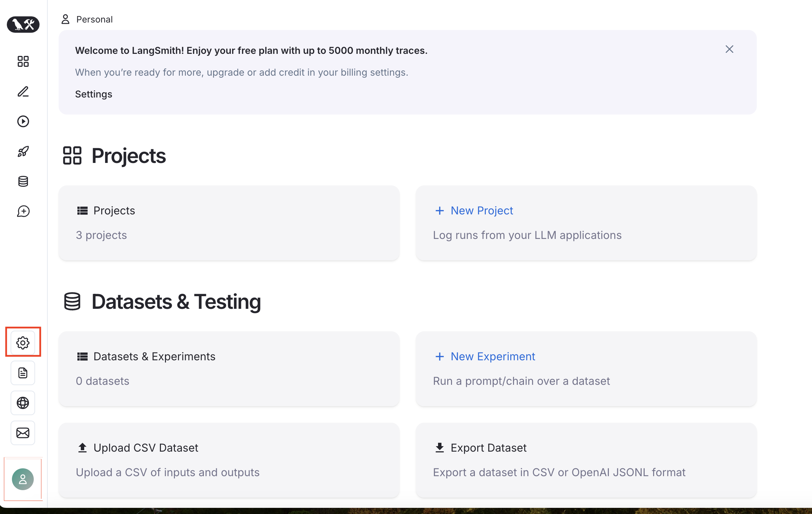Click the upload arrow icon on CSV card
This screenshot has height=514, width=812.
[82, 448]
